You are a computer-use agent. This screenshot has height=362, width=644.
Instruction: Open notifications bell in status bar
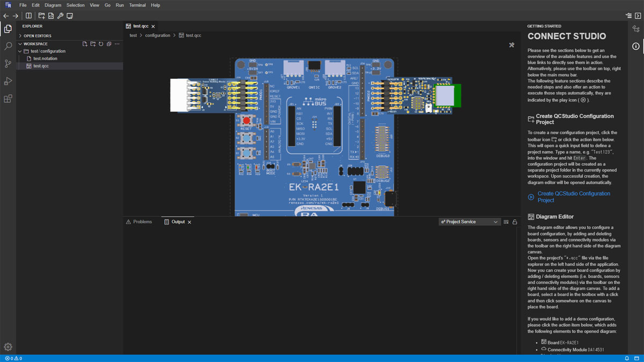(x=626, y=358)
